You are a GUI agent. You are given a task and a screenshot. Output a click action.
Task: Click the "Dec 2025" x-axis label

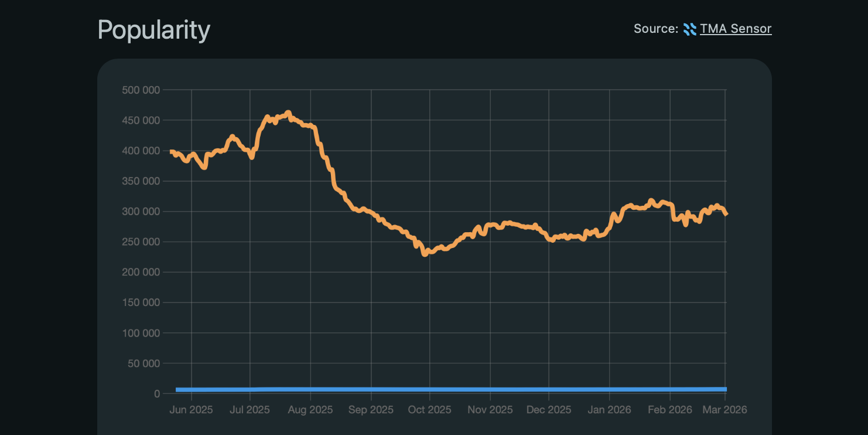pos(548,410)
